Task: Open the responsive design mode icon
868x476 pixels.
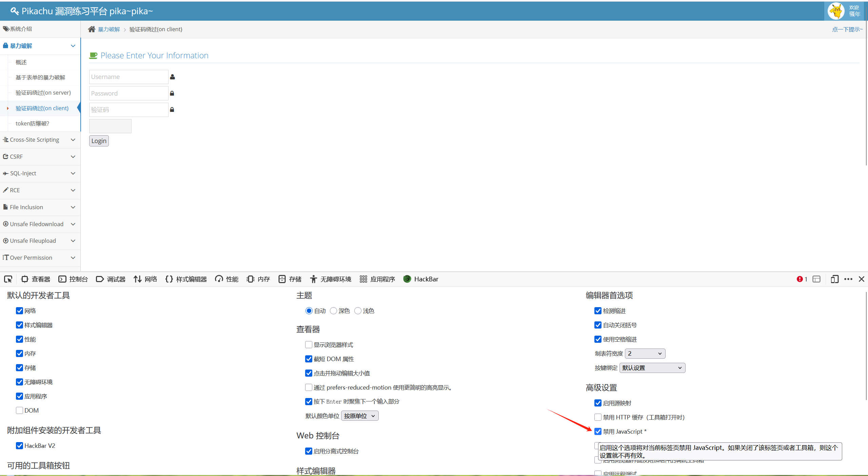Action: 834,279
